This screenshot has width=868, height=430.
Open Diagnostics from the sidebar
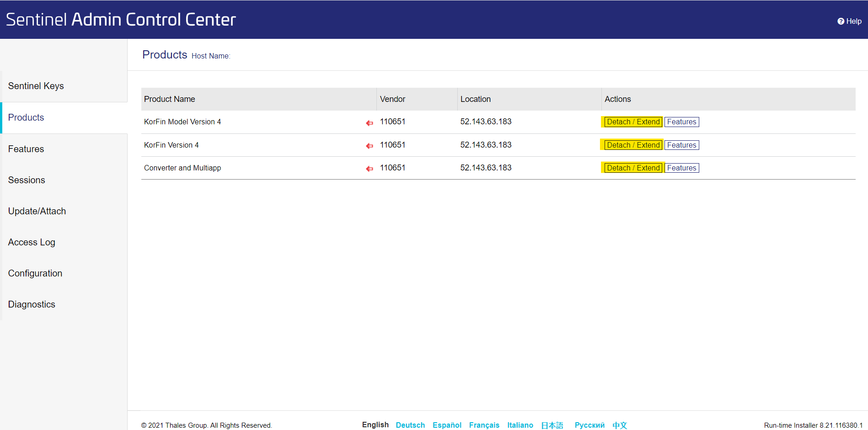pyautogui.click(x=32, y=304)
